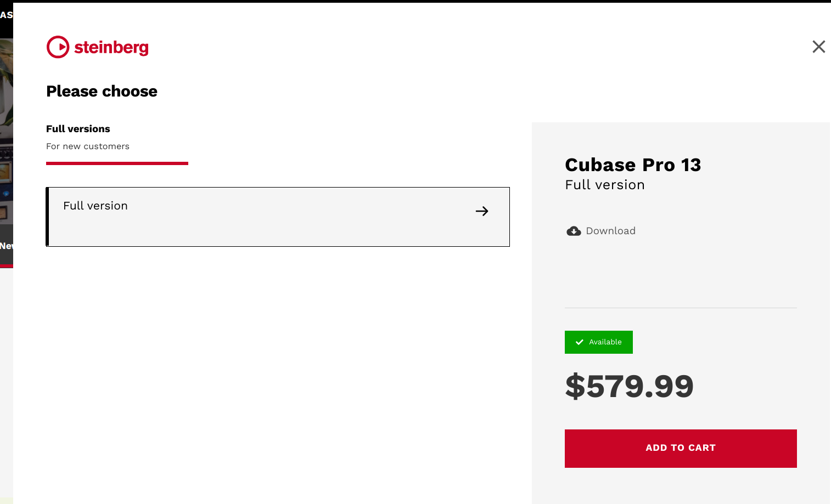The height and width of the screenshot is (504, 831).
Task: Close the product chooser with the X
Action: (x=818, y=47)
